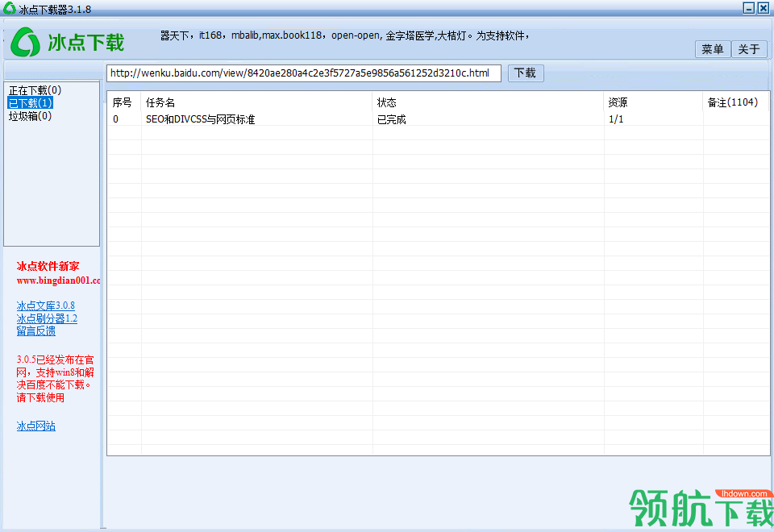Viewport: 774px width, 532px height.
Task: Select 已下载(1) in the sidebar list
Action: [30, 103]
